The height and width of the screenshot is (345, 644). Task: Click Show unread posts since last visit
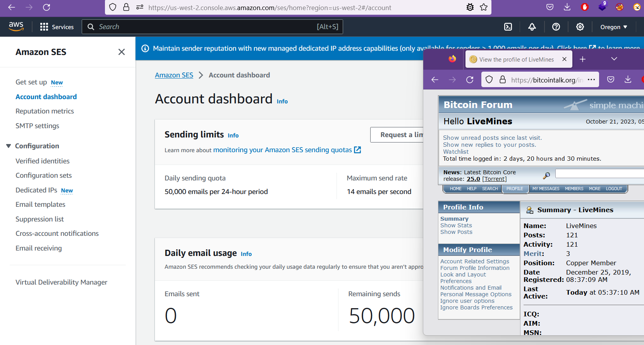point(493,138)
